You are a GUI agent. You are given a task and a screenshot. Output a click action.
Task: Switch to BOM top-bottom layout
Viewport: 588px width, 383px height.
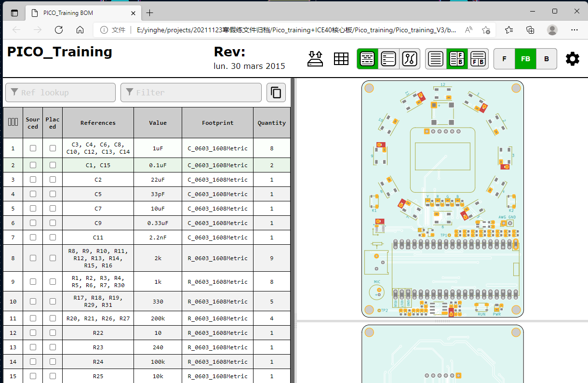coord(478,59)
